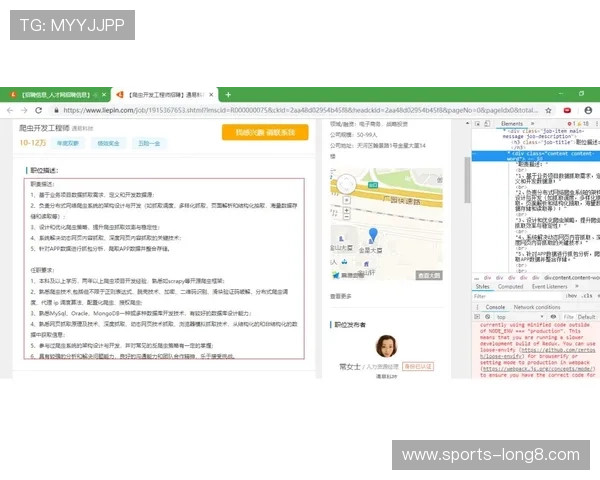Zoom out the map with the minus button
This screenshot has width=600, height=480.
[346, 217]
